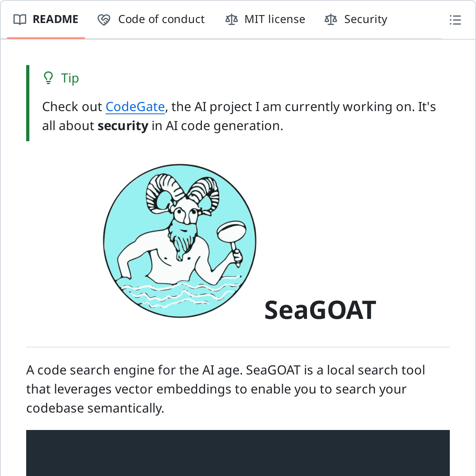Click the open book icon beside README
Viewport: 476px width, 476px height.
point(19,19)
